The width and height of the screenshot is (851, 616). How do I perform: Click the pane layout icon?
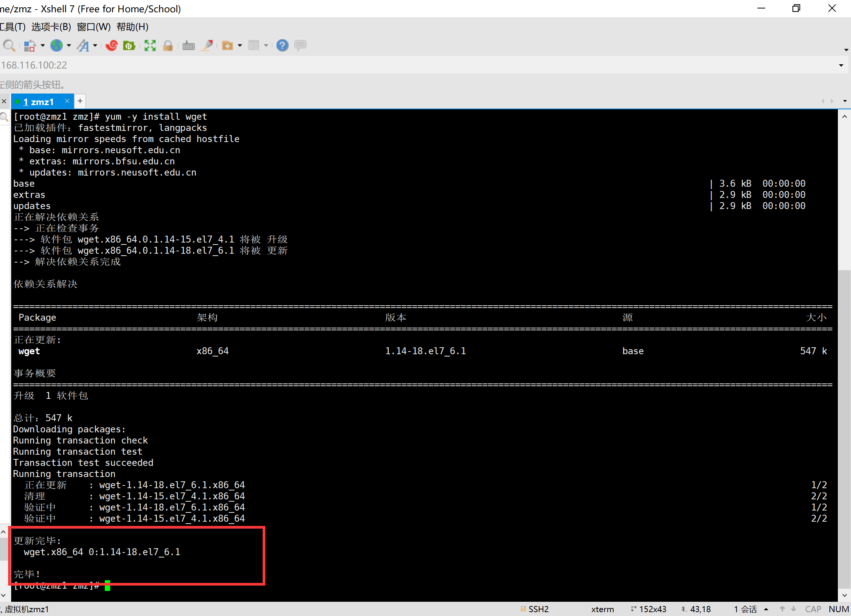coord(254,45)
